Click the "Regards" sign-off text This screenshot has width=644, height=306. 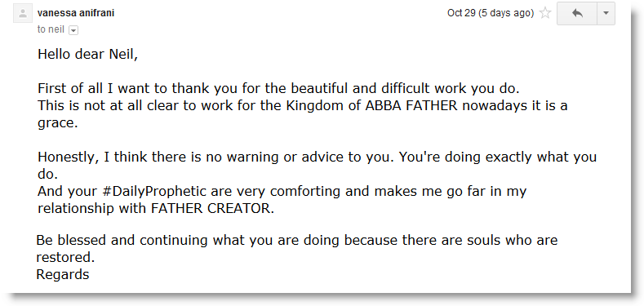[x=62, y=274]
